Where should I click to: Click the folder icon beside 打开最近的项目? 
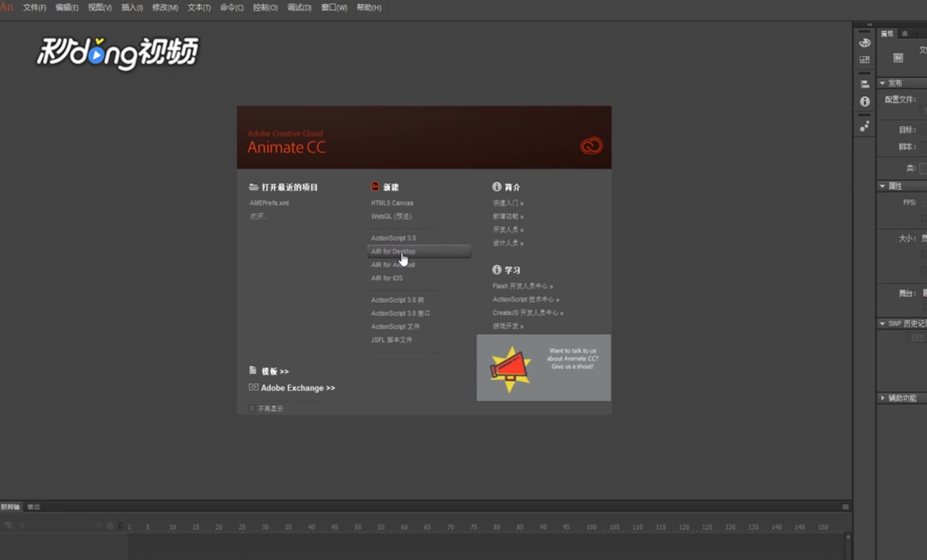[x=254, y=187]
